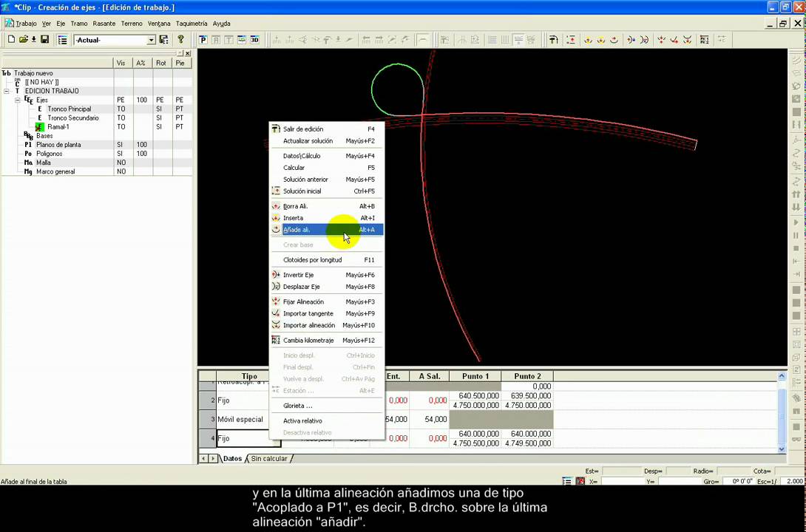Click the Desplazar Eje toolbar icon
This screenshot has width=806, height=532.
pos(644,40)
